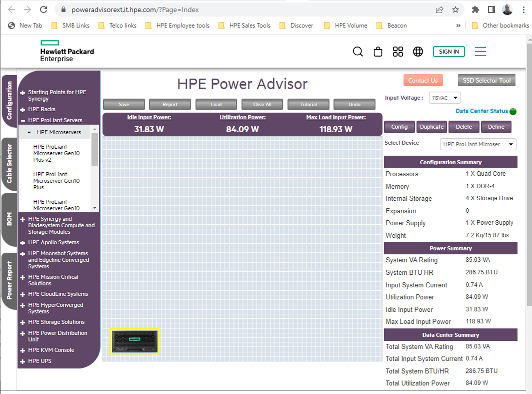Expand HPE Synergy and Bladesystem Compute modules
Image resolution: width=532 pixels, height=394 pixels.
coord(22,219)
